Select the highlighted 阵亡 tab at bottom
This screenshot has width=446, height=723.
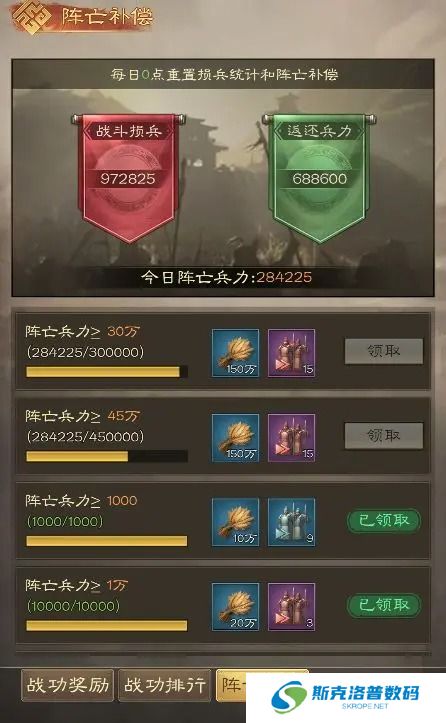click(231, 685)
